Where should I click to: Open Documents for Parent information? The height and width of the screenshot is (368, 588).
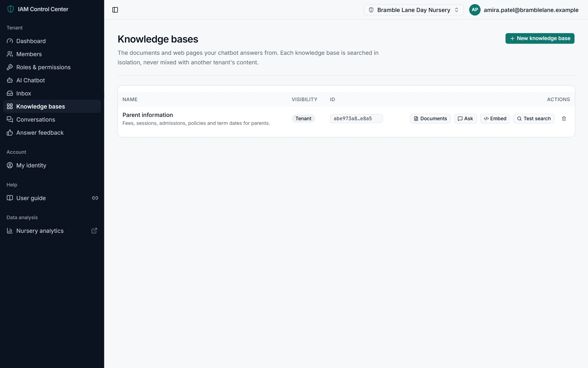(x=430, y=119)
